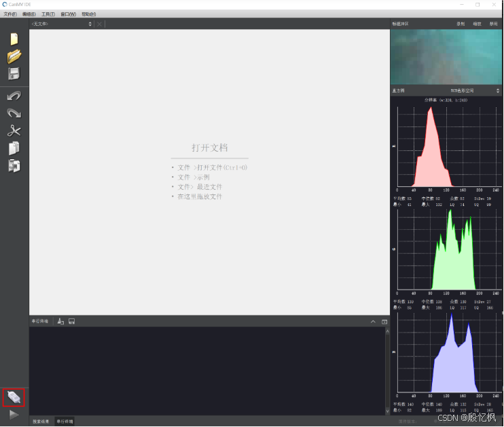Switch to the 串行终端 bottom tab

(x=65, y=421)
